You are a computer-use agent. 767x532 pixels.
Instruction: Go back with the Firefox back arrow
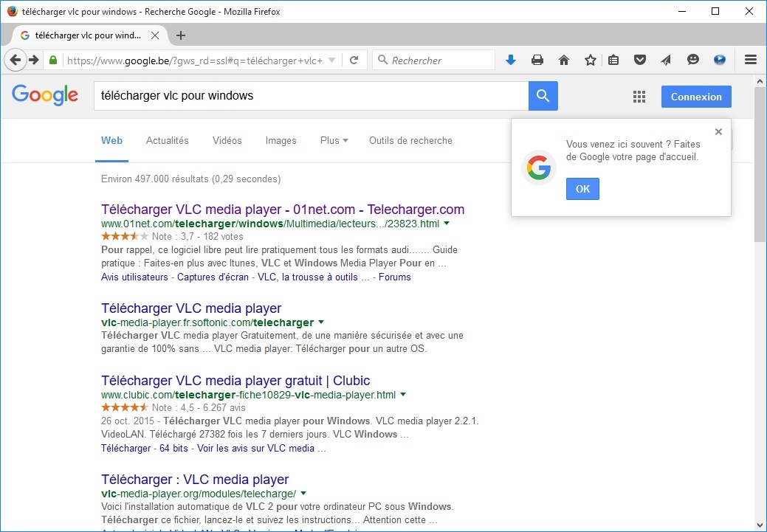tap(16, 61)
